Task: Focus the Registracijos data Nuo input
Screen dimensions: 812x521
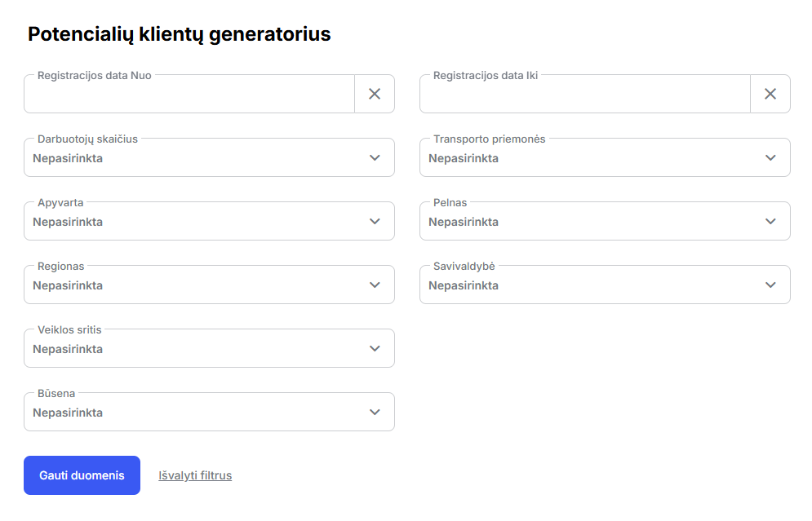Action: point(189,95)
